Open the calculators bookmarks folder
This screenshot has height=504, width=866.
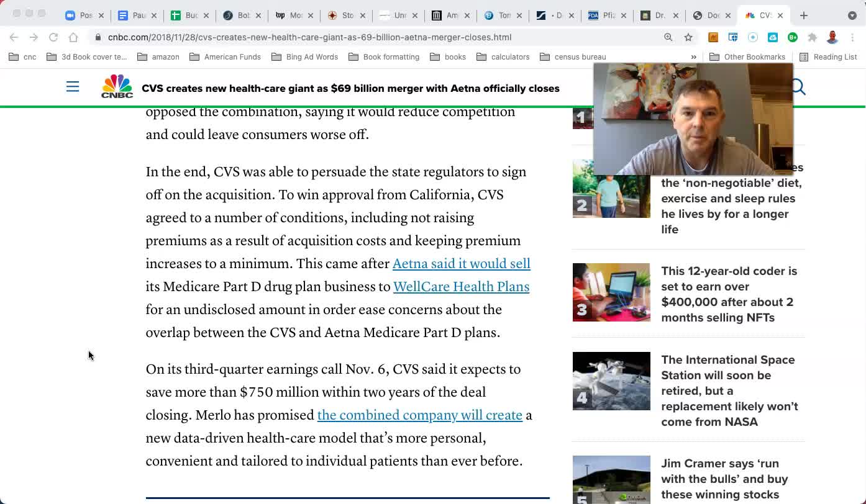(x=503, y=57)
